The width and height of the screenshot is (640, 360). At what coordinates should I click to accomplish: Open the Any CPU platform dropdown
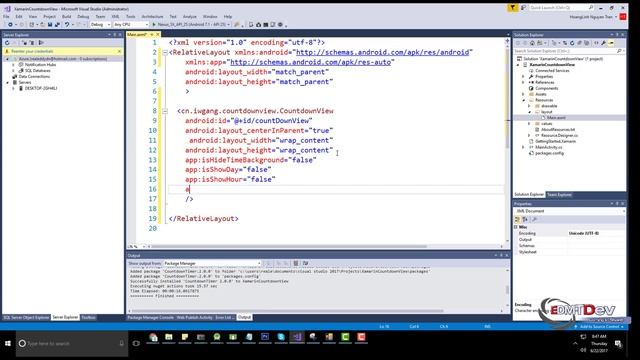(x=130, y=24)
